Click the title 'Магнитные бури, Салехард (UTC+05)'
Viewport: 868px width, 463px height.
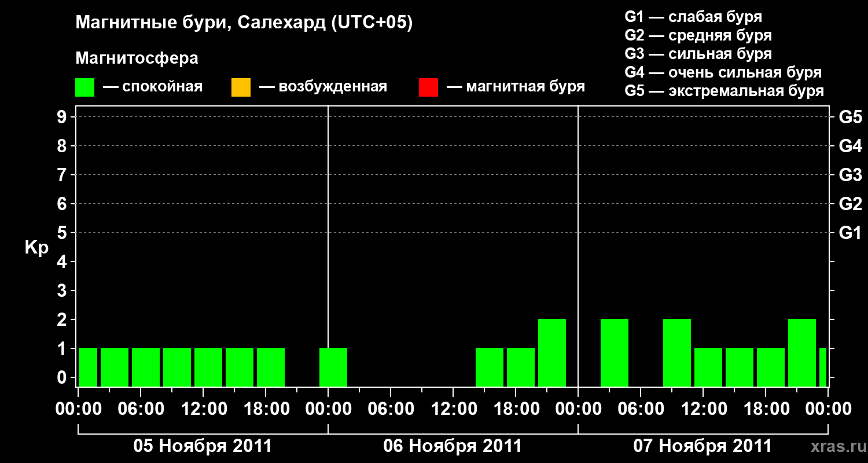click(x=244, y=23)
